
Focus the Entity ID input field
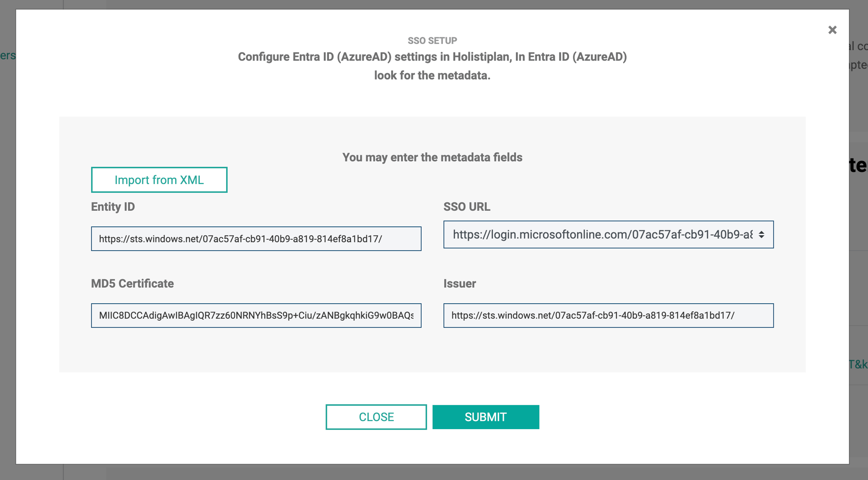coord(257,239)
